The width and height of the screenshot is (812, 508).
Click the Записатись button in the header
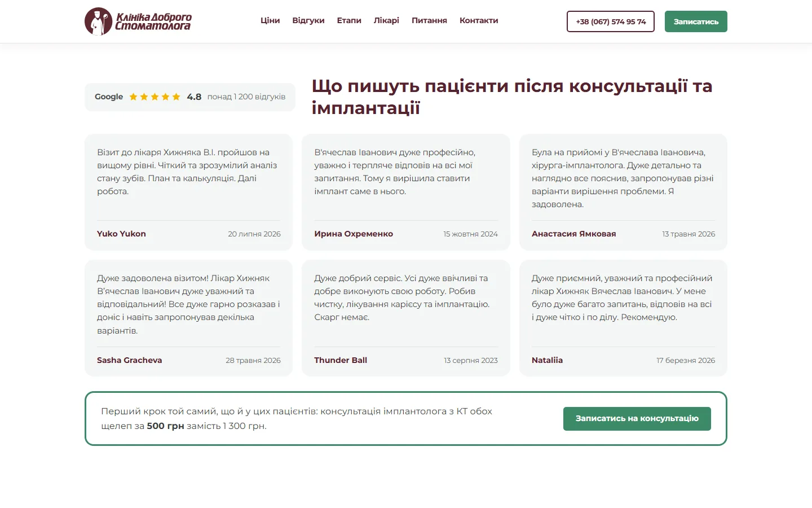point(696,21)
